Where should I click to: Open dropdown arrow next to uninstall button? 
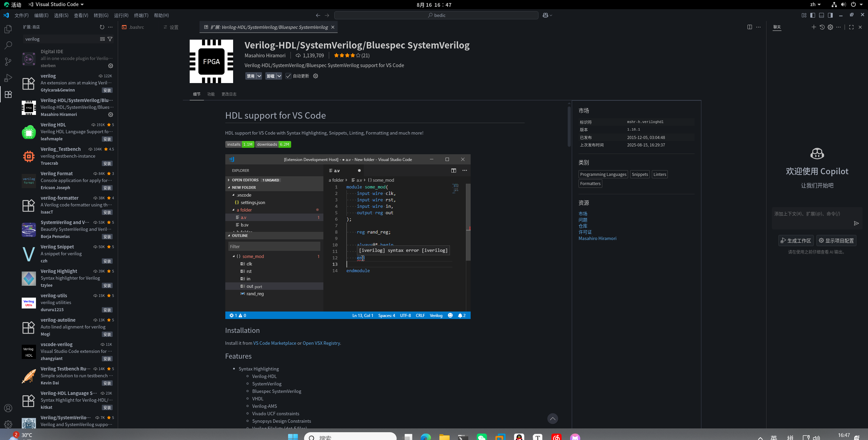[279, 76]
